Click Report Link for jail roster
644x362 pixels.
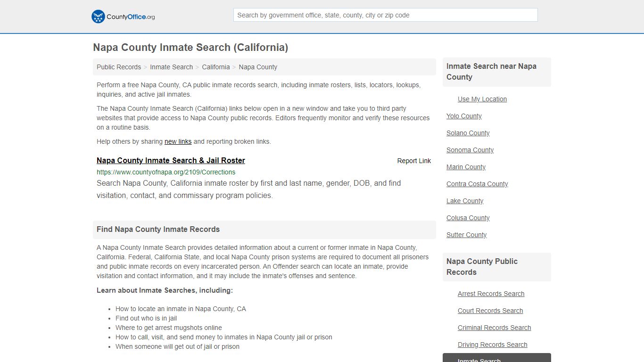[414, 161]
